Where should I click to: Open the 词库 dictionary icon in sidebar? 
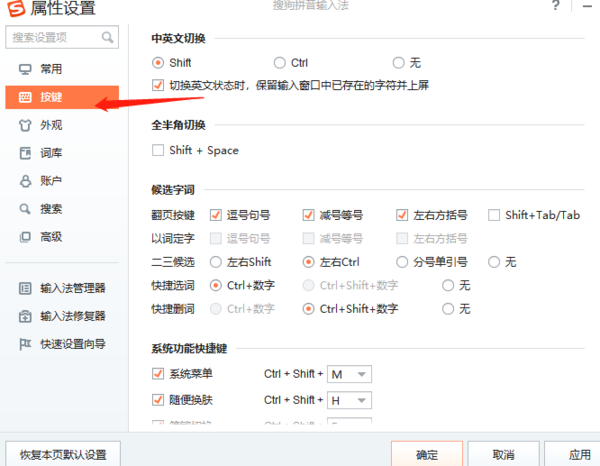pyautogui.click(x=26, y=153)
